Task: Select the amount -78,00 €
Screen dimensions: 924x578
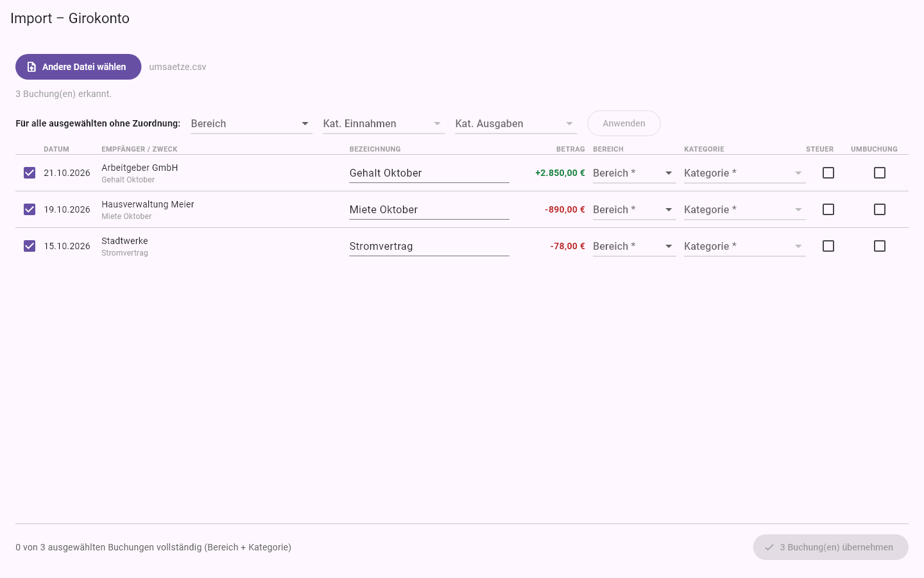Action: pyautogui.click(x=567, y=246)
